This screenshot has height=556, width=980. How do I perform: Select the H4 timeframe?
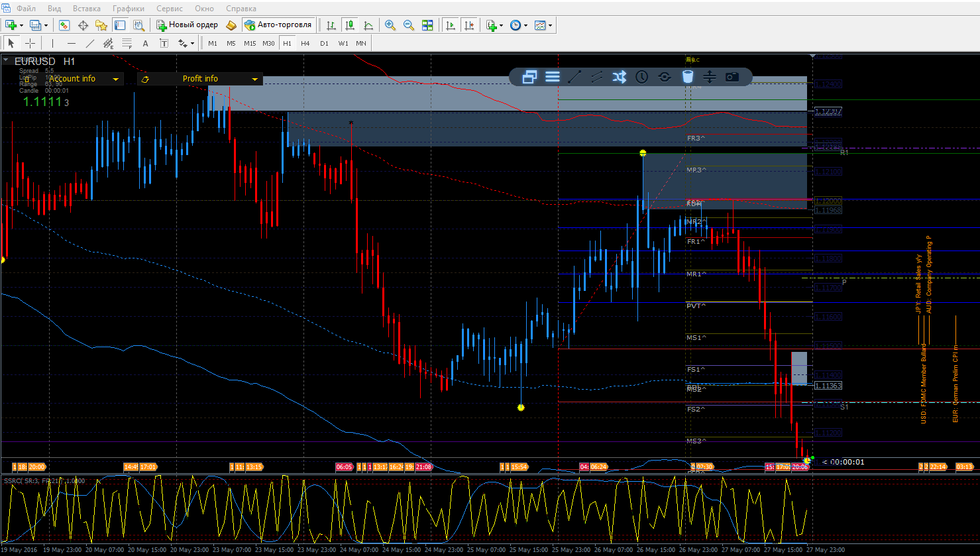pyautogui.click(x=305, y=43)
